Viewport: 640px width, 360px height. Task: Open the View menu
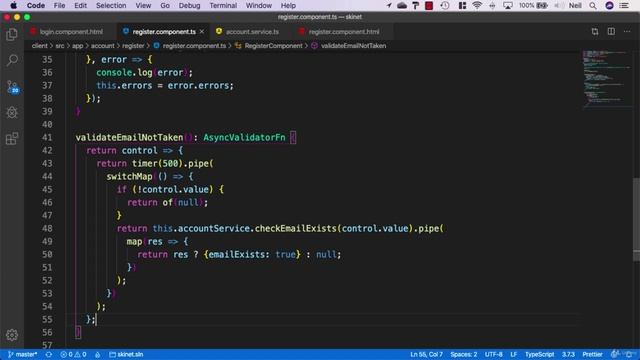(143, 5)
